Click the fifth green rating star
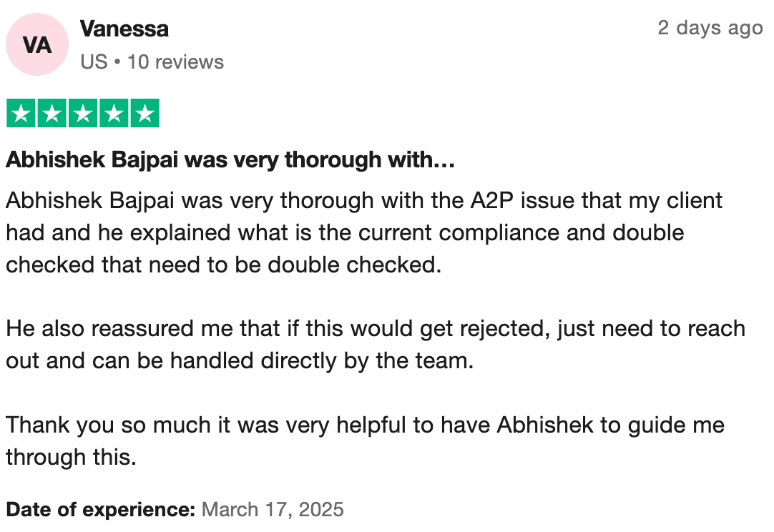The width and height of the screenshot is (774, 532). click(x=145, y=114)
